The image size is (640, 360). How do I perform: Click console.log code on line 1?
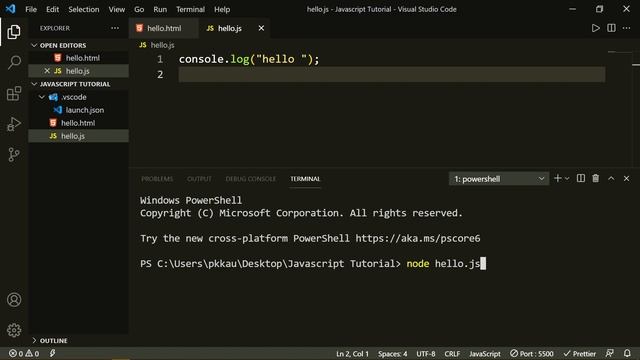(x=249, y=59)
